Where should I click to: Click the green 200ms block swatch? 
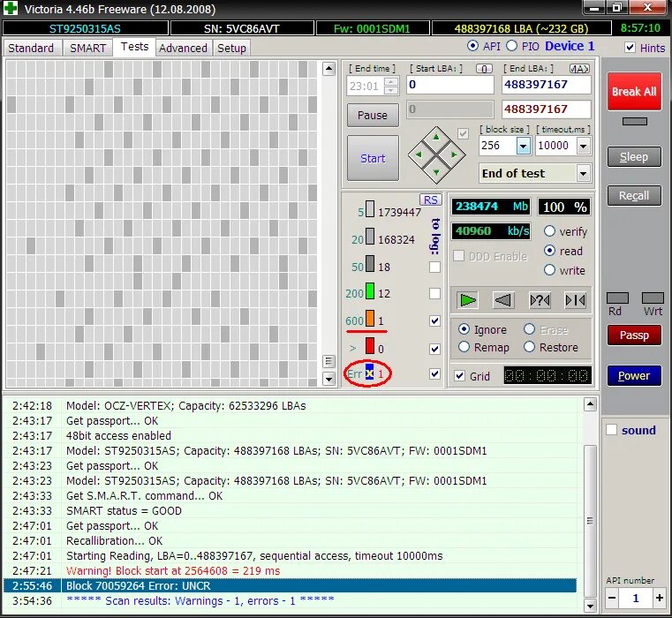pyautogui.click(x=369, y=291)
